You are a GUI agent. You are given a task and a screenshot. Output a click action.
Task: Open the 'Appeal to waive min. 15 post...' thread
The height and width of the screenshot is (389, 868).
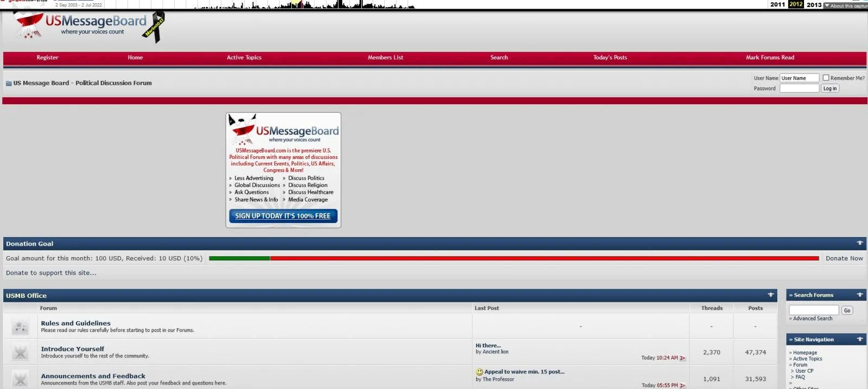click(524, 372)
